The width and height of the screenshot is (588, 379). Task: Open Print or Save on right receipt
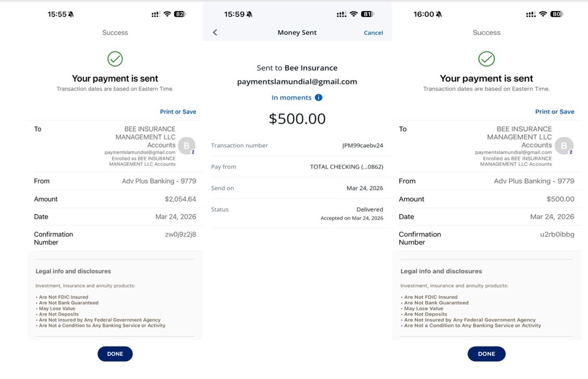click(x=554, y=112)
